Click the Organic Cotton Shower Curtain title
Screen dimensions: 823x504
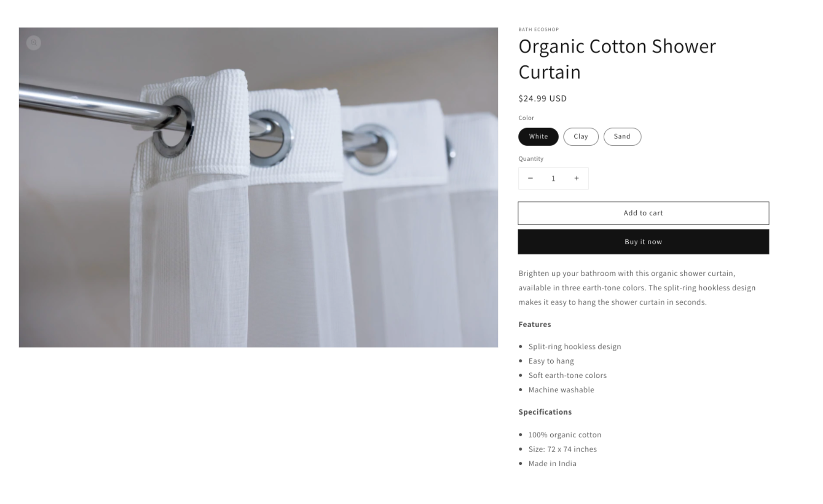(617, 59)
